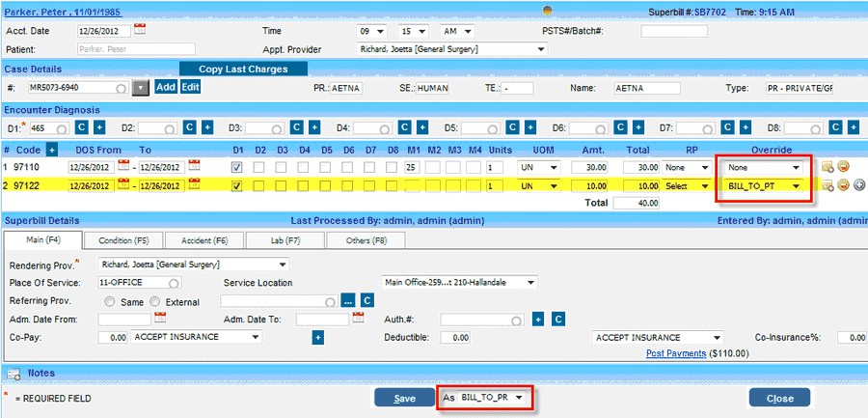This screenshot has width=868, height=418.
Task: Click into the PSTS#/Batch# input field
Action: point(673,31)
